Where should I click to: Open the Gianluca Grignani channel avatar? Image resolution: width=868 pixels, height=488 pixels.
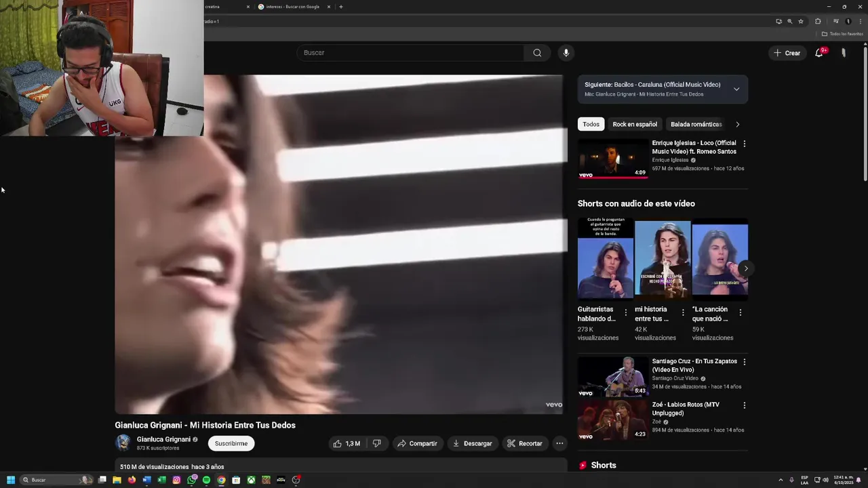(123, 443)
